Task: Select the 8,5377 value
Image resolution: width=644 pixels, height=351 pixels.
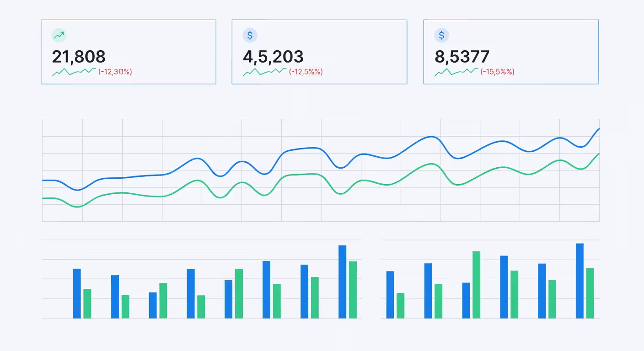Action: pyautogui.click(x=462, y=57)
